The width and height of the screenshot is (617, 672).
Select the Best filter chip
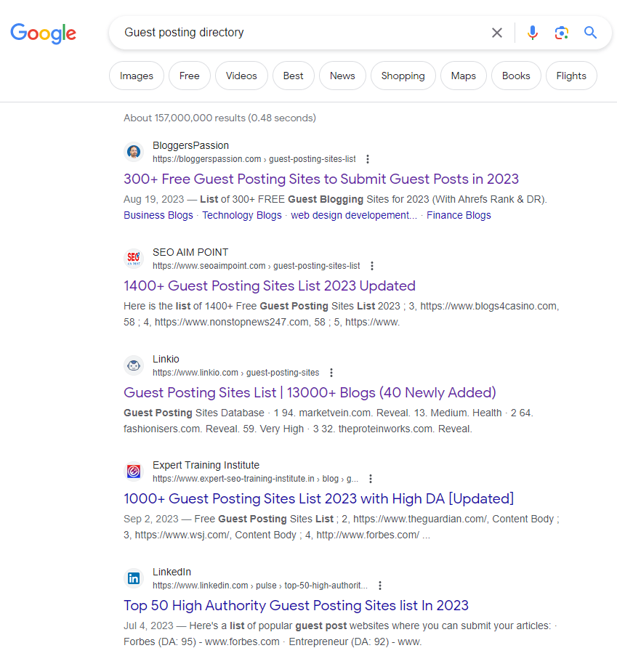(294, 76)
